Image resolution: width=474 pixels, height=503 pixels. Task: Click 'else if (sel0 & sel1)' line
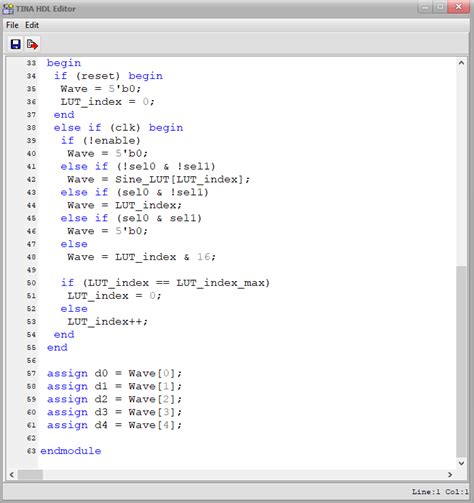click(x=131, y=218)
